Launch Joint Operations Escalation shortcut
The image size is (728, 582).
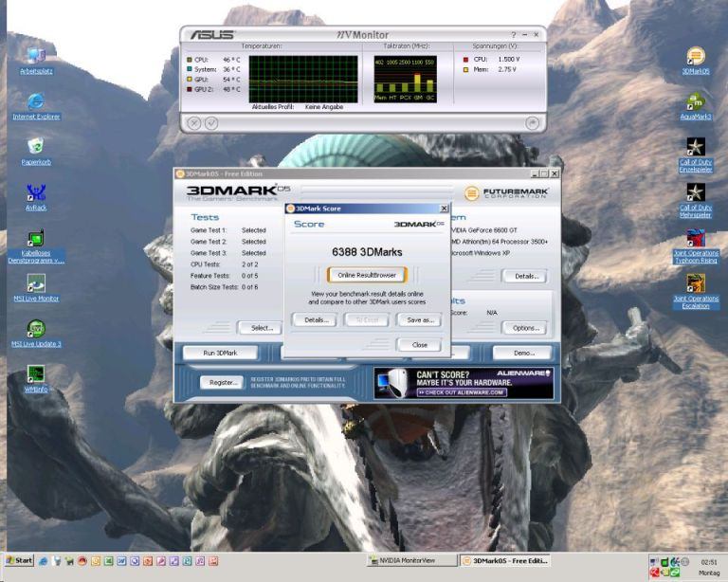[696, 292]
